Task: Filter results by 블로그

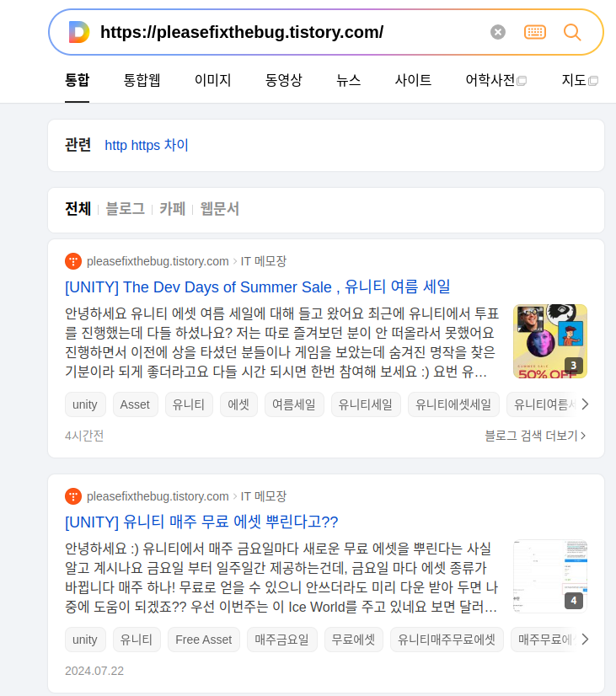Action: coord(126,209)
